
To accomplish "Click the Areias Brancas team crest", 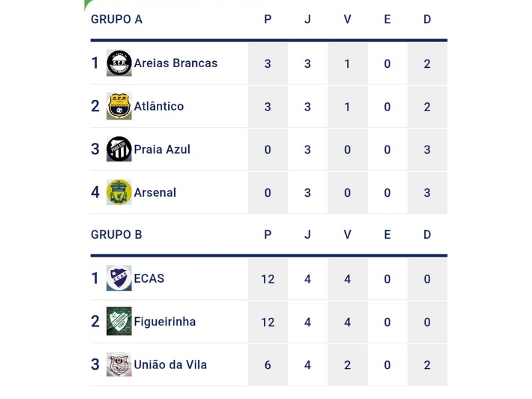I will (x=119, y=63).
